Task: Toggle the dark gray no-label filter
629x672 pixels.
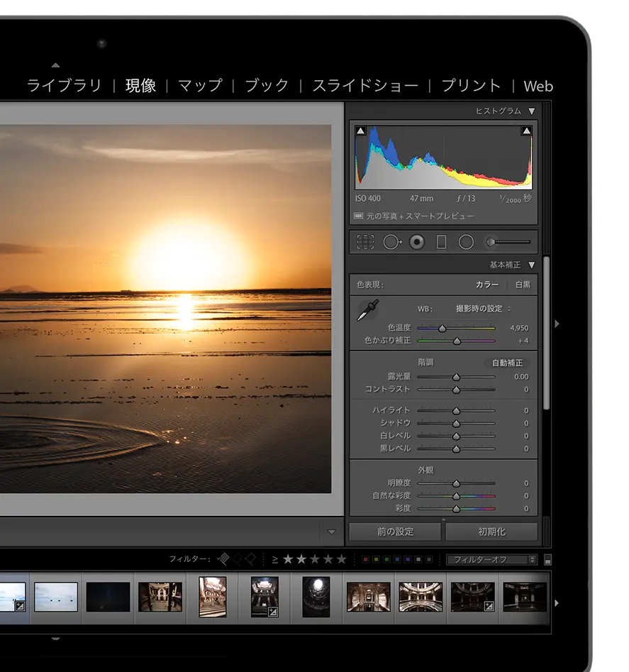Action: (429, 559)
